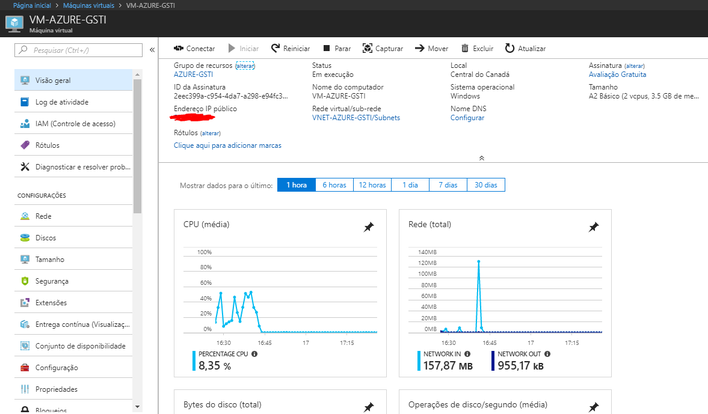This screenshot has width=708, height=414.
Task: Select the 1 dia time range
Action: 410,185
